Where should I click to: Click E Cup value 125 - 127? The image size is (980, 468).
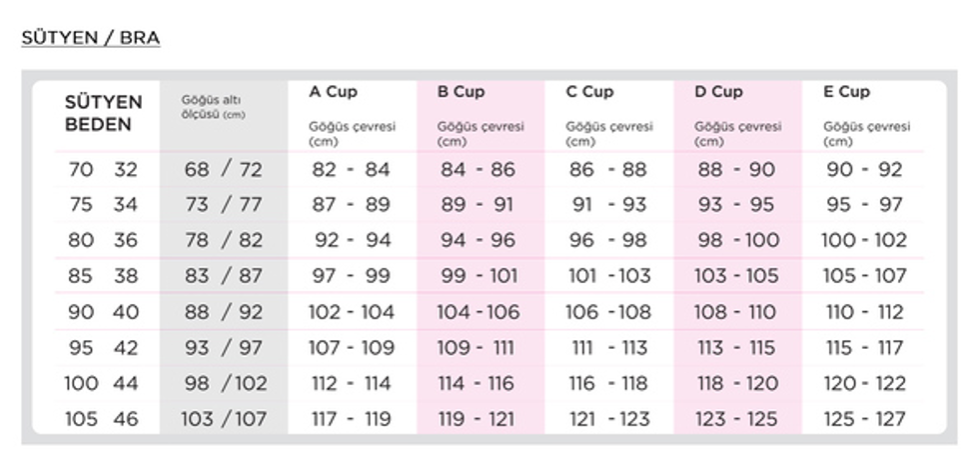pos(865,419)
